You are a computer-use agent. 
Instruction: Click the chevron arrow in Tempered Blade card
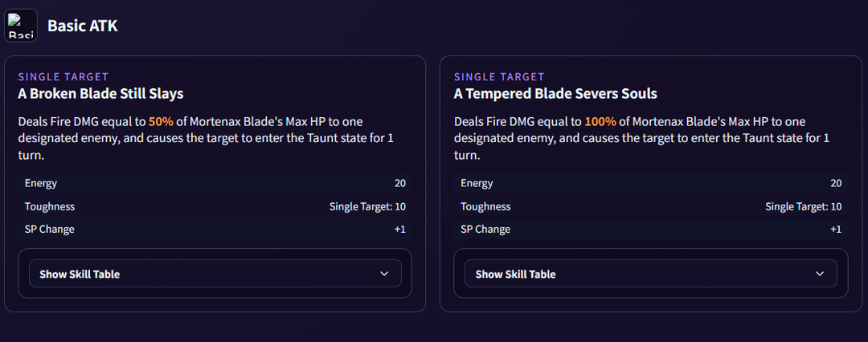[x=820, y=274]
